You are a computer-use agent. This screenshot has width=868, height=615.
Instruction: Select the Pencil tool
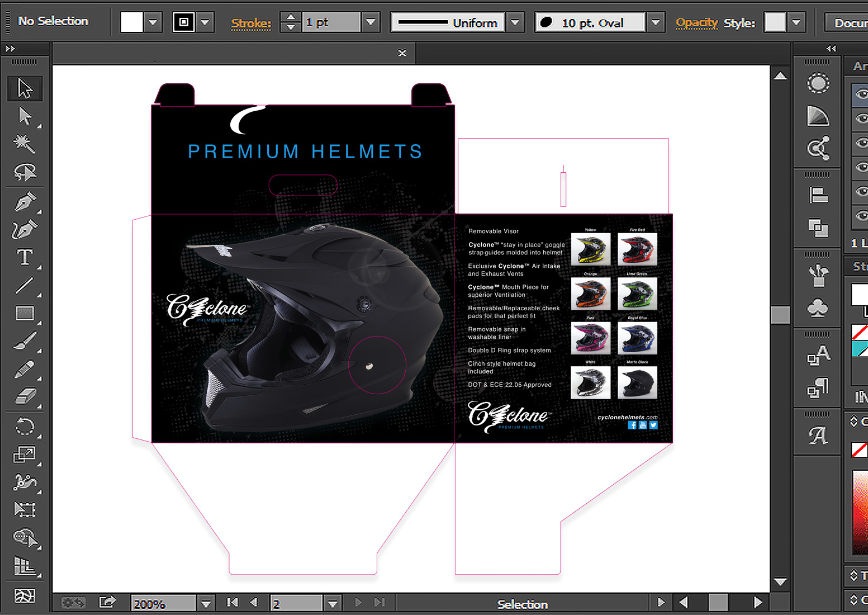point(25,369)
